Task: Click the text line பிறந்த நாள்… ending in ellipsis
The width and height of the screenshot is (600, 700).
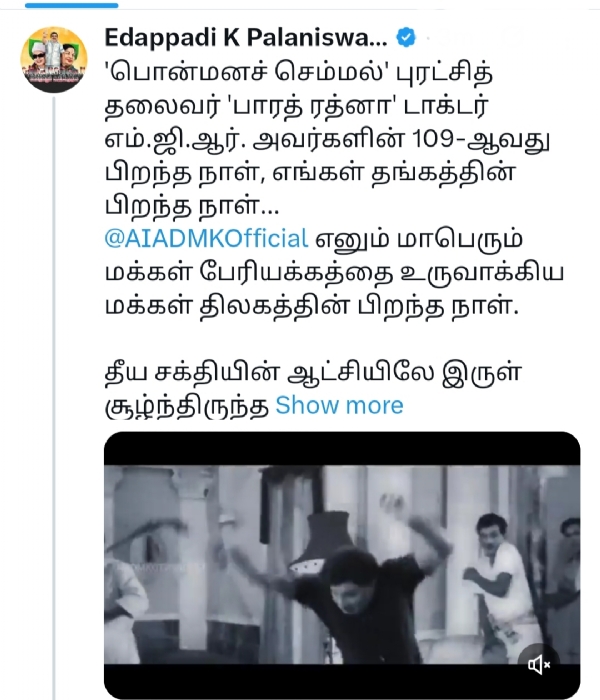Action: click(192, 206)
